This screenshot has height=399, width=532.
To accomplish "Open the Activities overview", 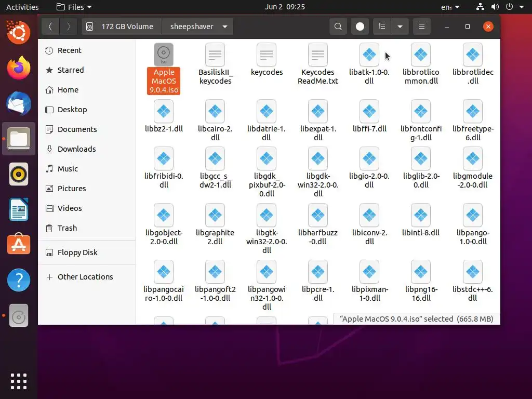I will tap(22, 7).
